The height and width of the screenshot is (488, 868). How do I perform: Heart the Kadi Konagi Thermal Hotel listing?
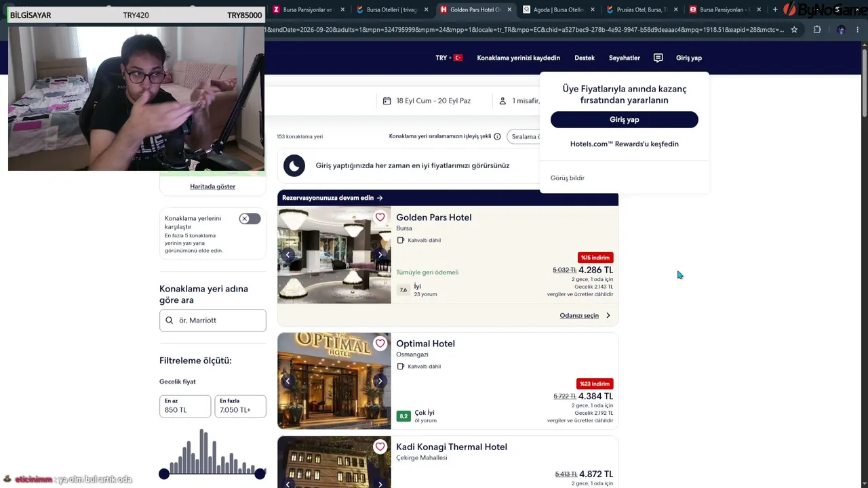tap(380, 447)
